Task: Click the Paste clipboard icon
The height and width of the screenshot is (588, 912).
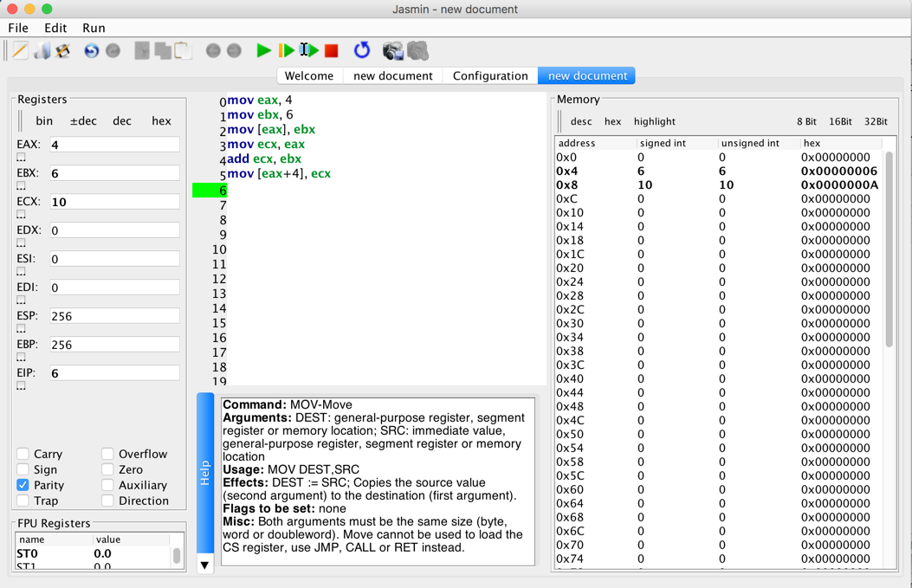Action: coord(183,51)
